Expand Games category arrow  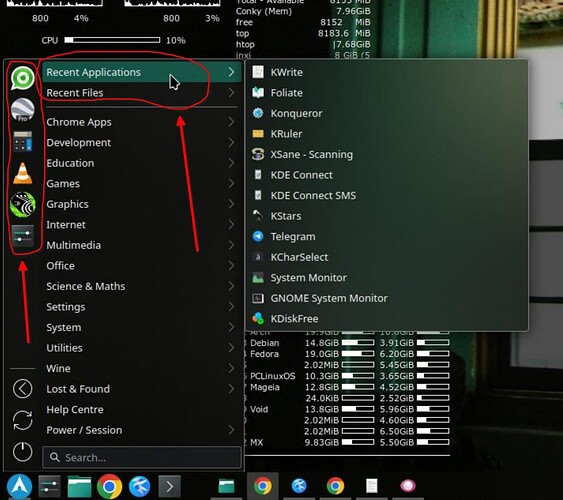tap(232, 183)
